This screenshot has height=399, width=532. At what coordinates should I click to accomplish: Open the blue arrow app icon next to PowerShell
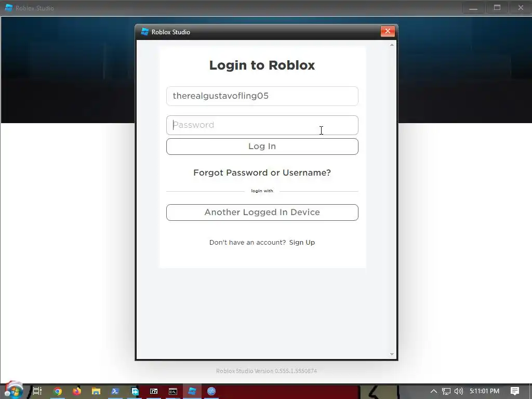click(x=135, y=391)
